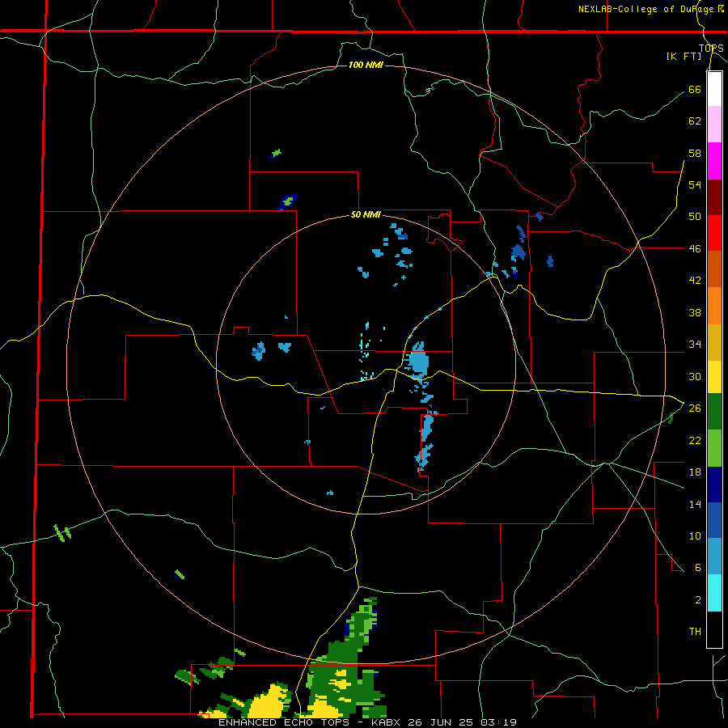Click the black TH threshold swatch
The width and height of the screenshot is (728, 728).
[714, 629]
